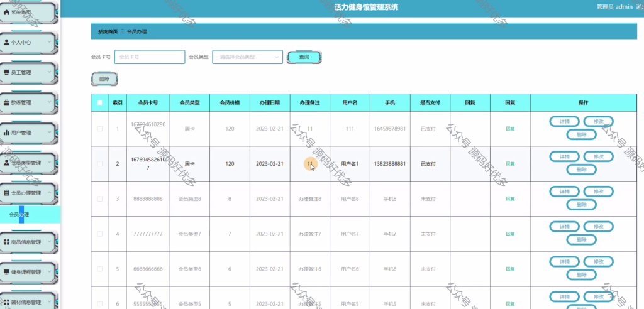Expand 个人中心 menu chevron

coord(49,42)
